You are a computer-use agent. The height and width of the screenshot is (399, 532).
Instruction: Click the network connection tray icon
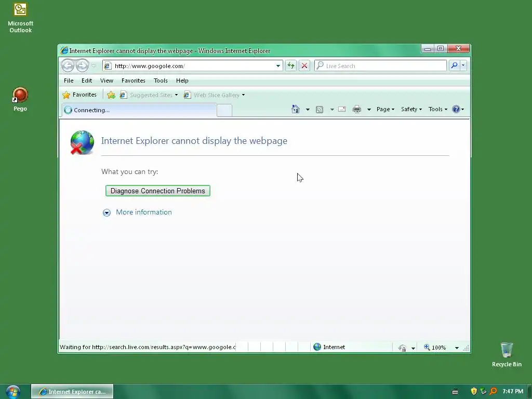(484, 391)
